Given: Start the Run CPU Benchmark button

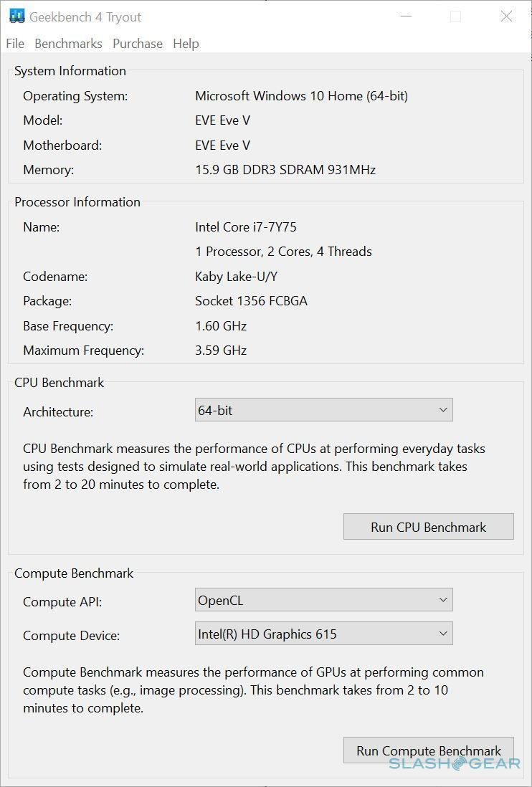Looking at the screenshot, I should (x=429, y=527).
